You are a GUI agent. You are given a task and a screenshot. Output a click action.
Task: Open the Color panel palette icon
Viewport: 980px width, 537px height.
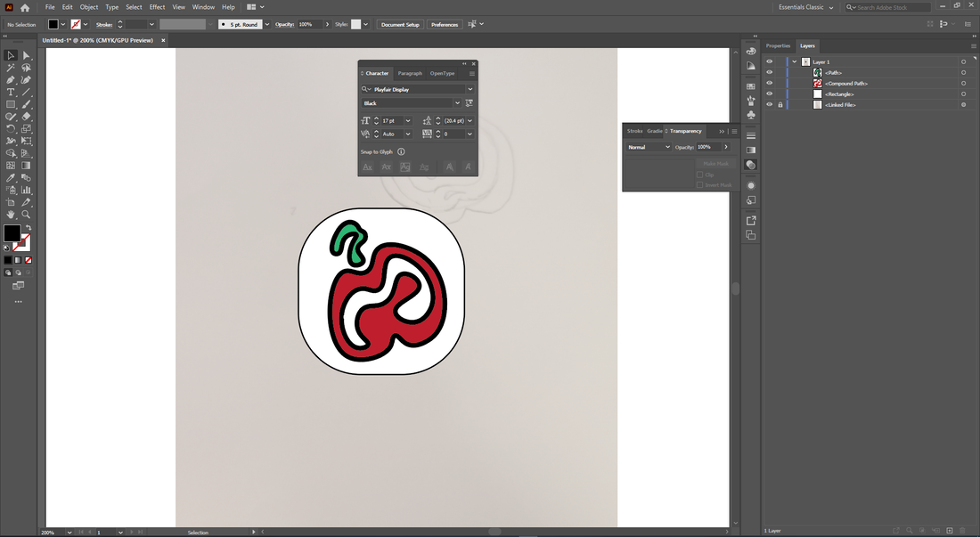tap(751, 52)
